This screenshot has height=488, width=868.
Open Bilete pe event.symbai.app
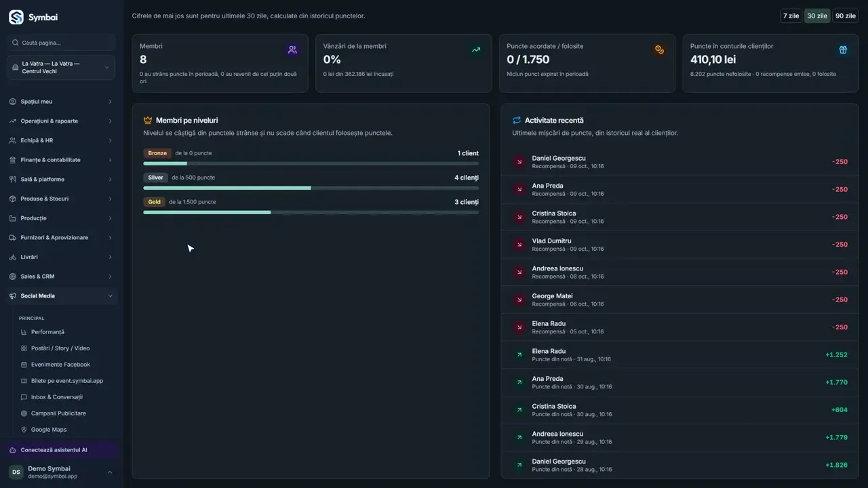(x=66, y=381)
